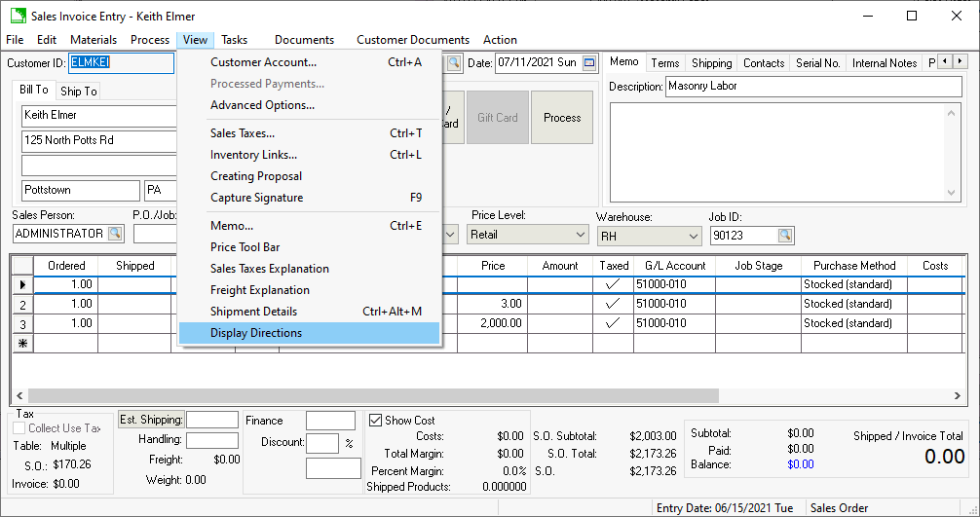Toggle the Taxed checkmark in row 2

612,304
